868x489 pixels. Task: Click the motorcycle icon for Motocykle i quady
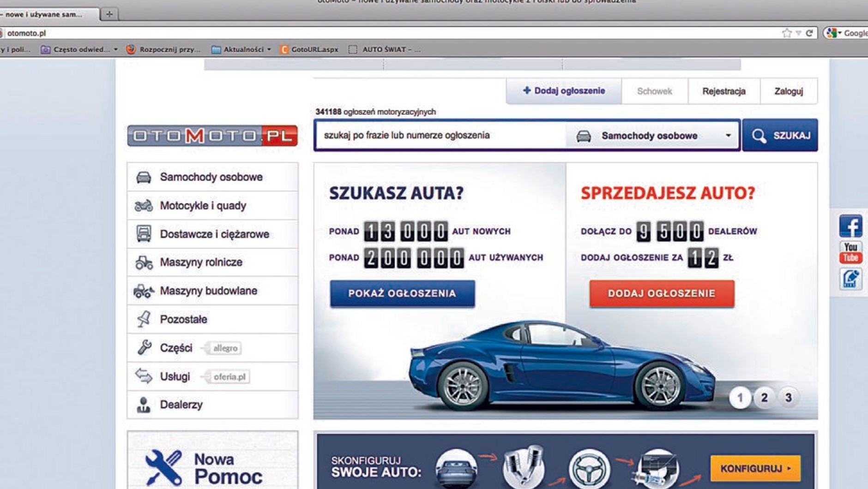point(144,205)
